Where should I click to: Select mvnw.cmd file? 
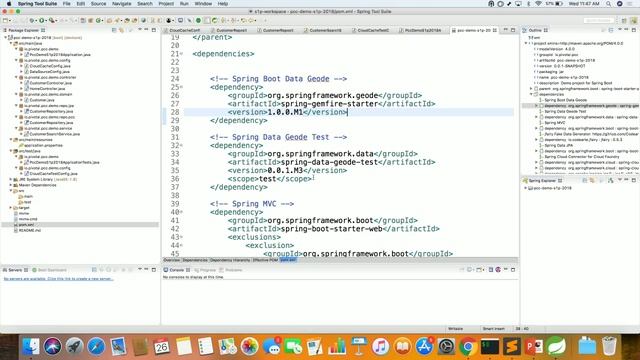(x=28, y=219)
